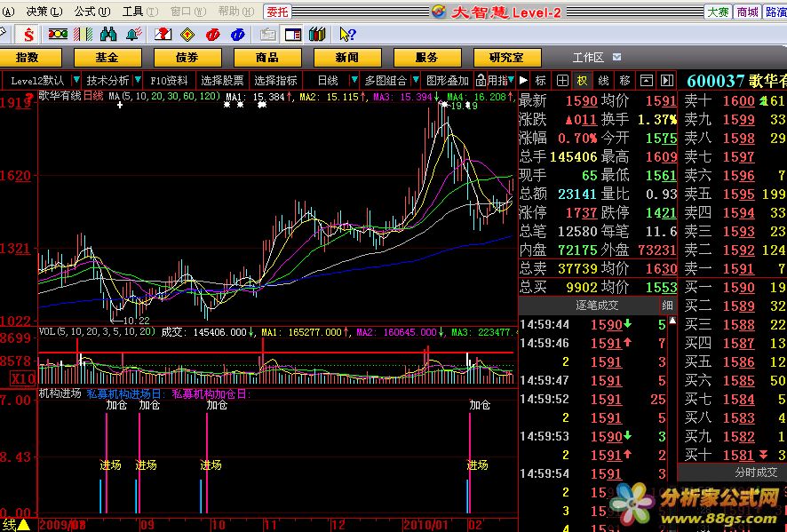Click the 卖一 1591 ask row

[732, 269]
